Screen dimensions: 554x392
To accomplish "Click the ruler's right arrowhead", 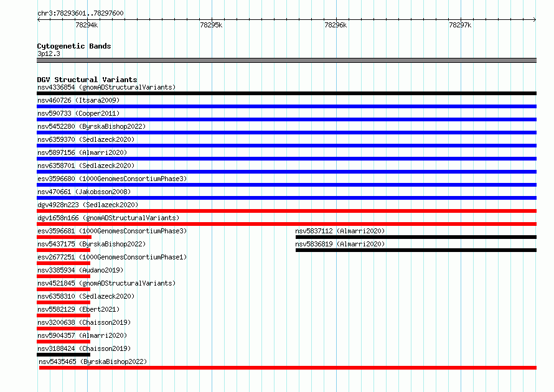I will pyautogui.click(x=535, y=19).
